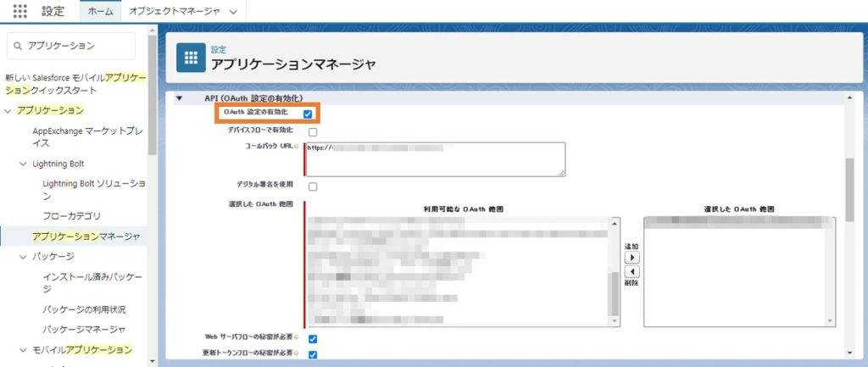Screen dimensions: 868x367
Task: Click down arrow of selected scopes scrollbar
Action: click(831, 321)
